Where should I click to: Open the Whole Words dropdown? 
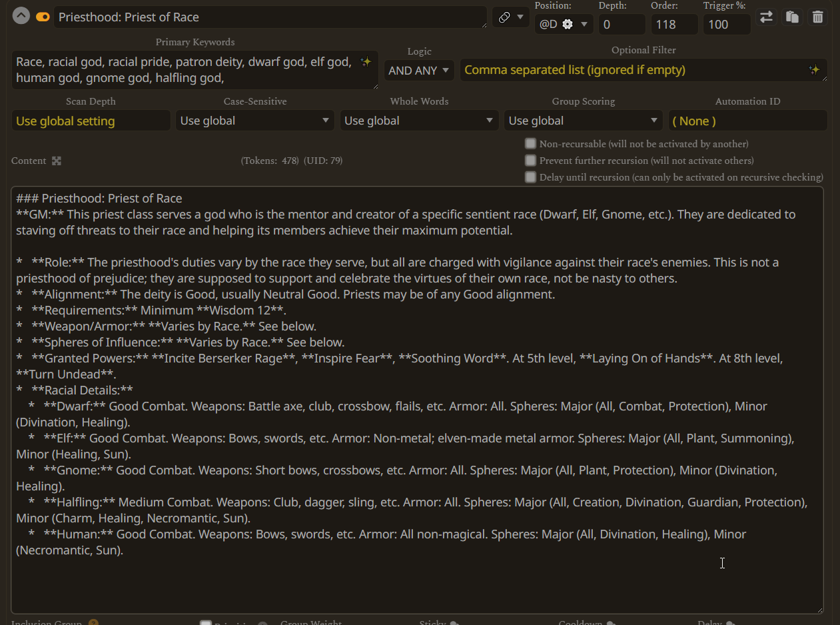pyautogui.click(x=420, y=121)
